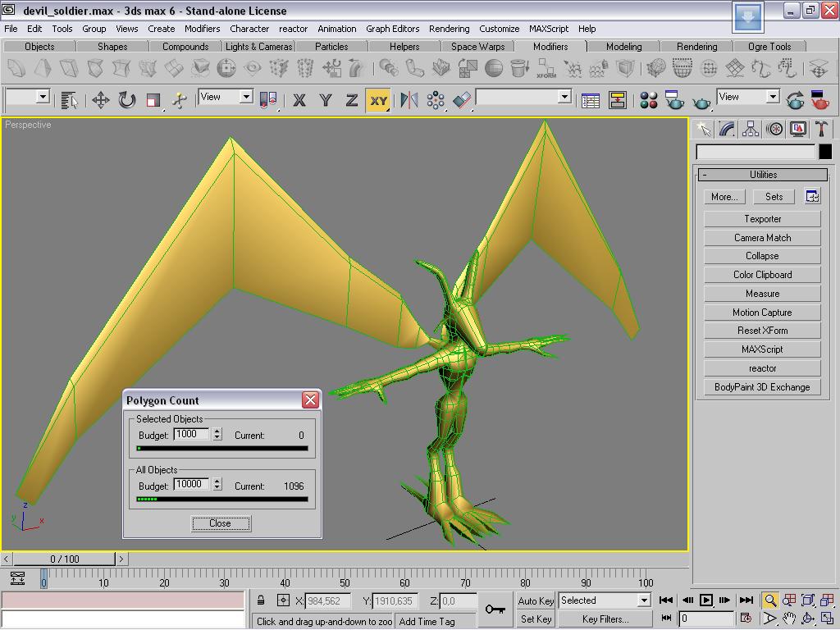The width and height of the screenshot is (840, 630).
Task: Switch to the Space Warps tab
Action: pos(478,47)
